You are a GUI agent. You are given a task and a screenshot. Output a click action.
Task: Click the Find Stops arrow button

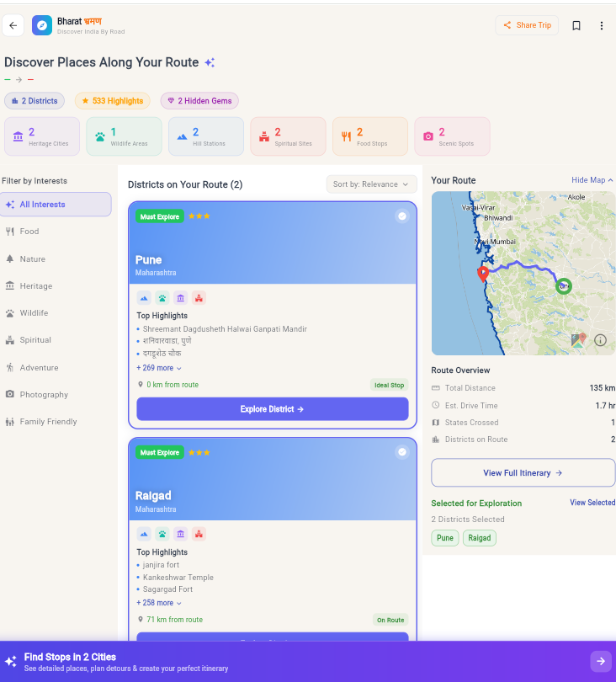tap(601, 661)
